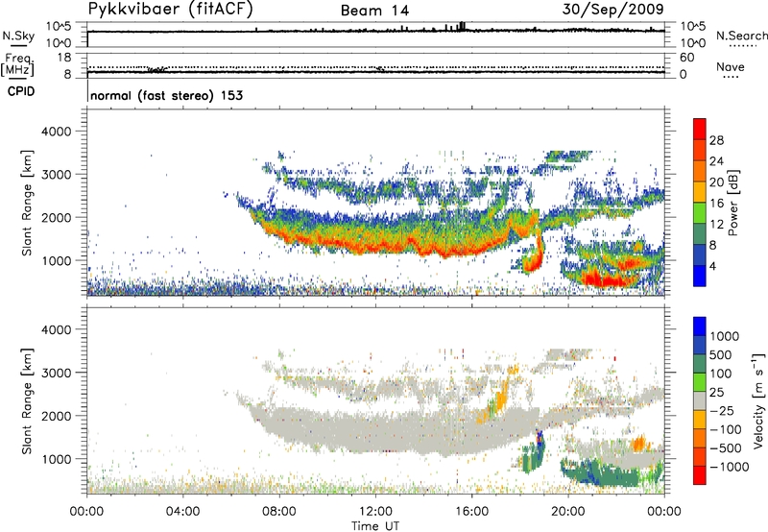Pick the dark green 100–500 Velocity color segment
The width and height of the screenshot is (768, 532).
[x=700, y=364]
